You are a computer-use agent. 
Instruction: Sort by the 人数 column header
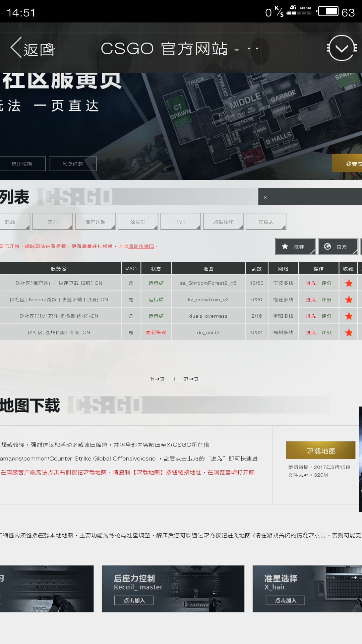[x=257, y=268]
